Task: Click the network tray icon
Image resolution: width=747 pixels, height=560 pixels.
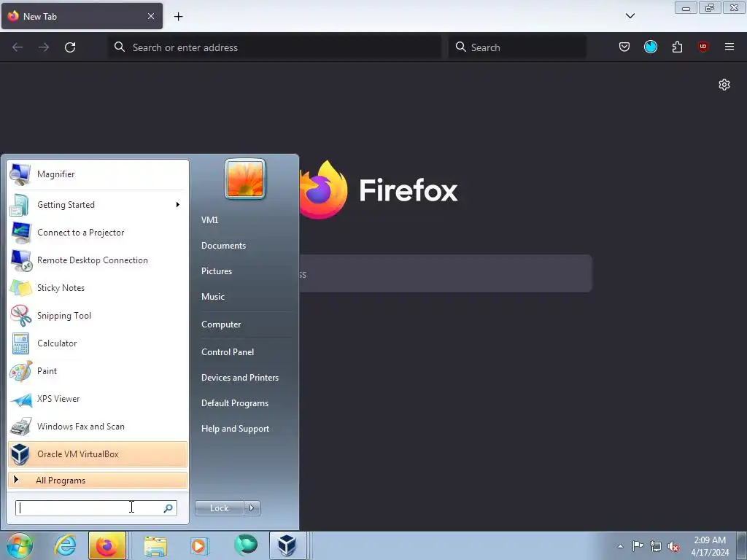Action: (656, 546)
